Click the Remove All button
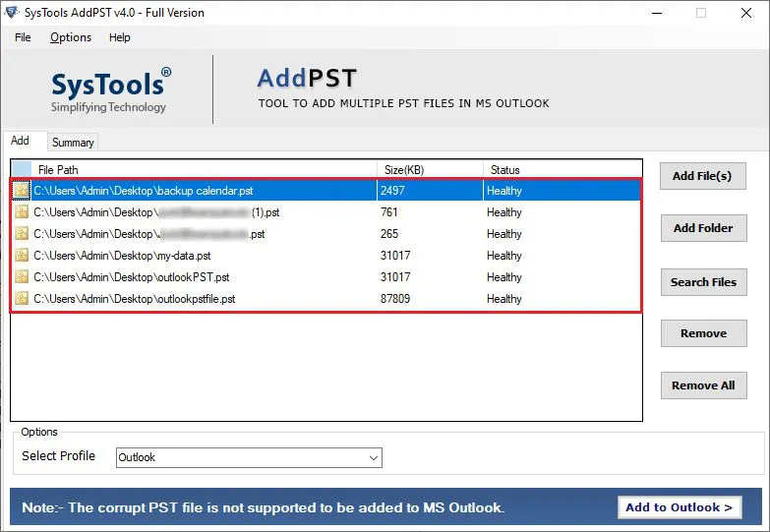 click(x=703, y=385)
